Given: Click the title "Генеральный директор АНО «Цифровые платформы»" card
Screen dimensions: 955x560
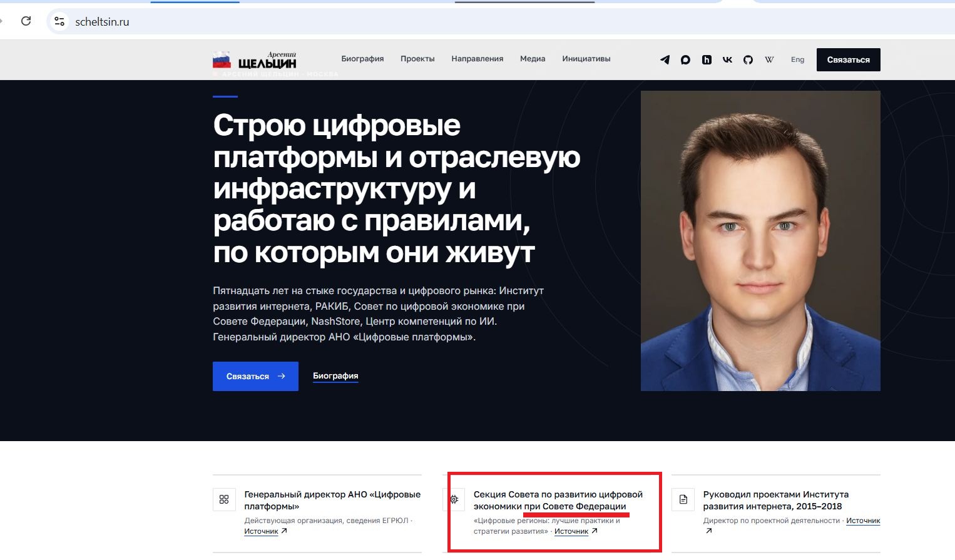Looking at the screenshot, I should [x=332, y=500].
